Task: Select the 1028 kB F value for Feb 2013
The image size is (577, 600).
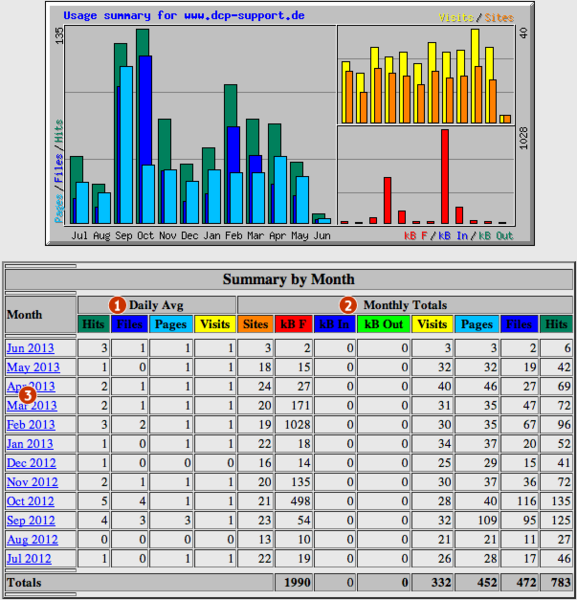Action: [x=298, y=424]
